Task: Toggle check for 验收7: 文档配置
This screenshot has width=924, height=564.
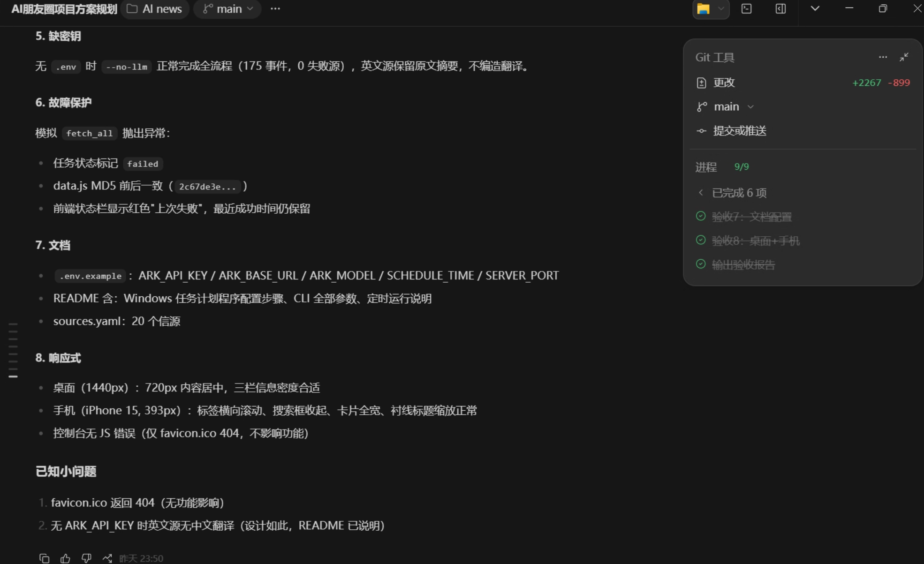Action: pos(701,216)
